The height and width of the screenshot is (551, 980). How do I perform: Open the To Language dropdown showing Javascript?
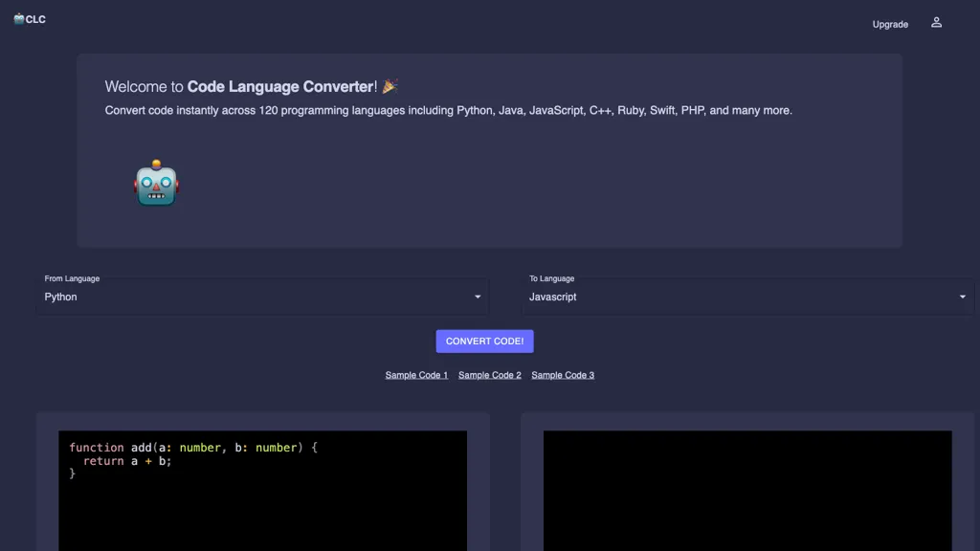747,297
